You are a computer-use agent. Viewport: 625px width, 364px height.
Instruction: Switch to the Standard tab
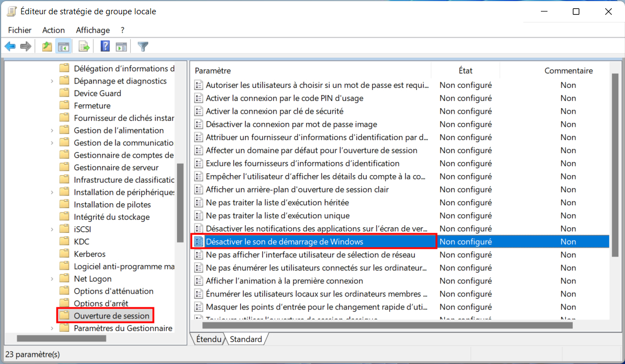pyautogui.click(x=246, y=339)
